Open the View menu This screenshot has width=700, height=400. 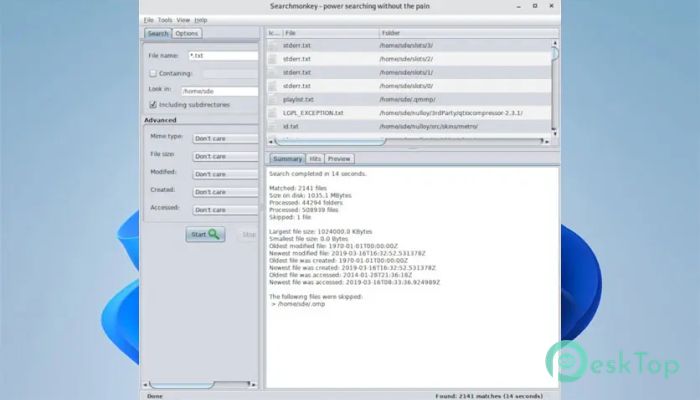click(x=183, y=20)
